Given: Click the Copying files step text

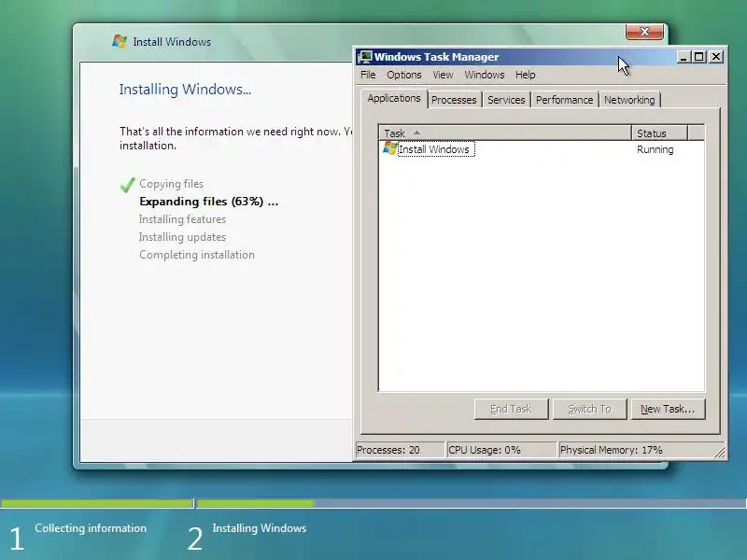Looking at the screenshot, I should (x=172, y=184).
